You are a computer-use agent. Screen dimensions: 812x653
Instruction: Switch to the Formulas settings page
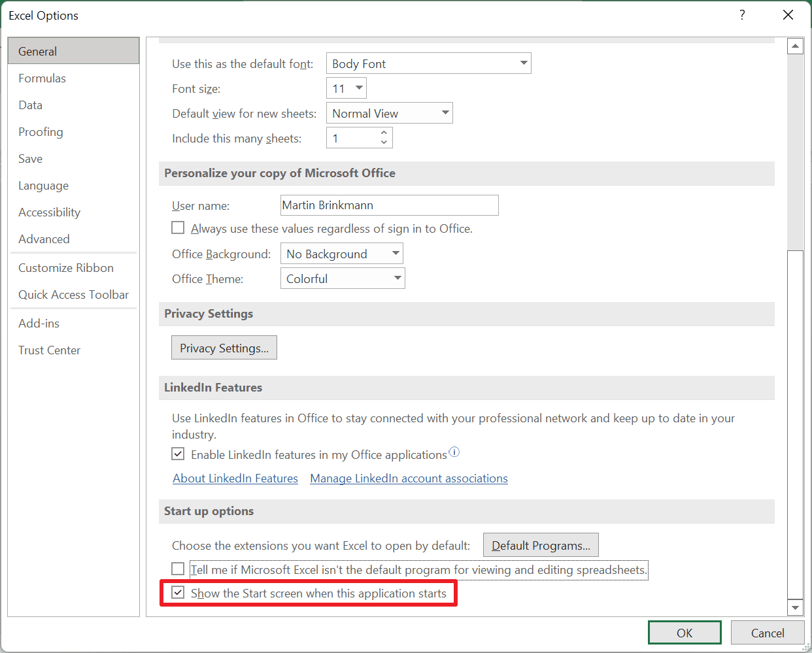(x=42, y=78)
